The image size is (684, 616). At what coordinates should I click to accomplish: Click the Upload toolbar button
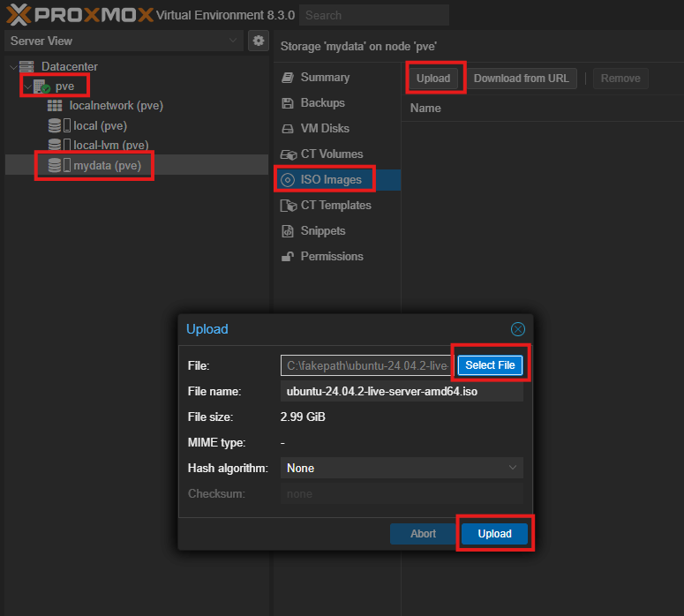pyautogui.click(x=433, y=79)
